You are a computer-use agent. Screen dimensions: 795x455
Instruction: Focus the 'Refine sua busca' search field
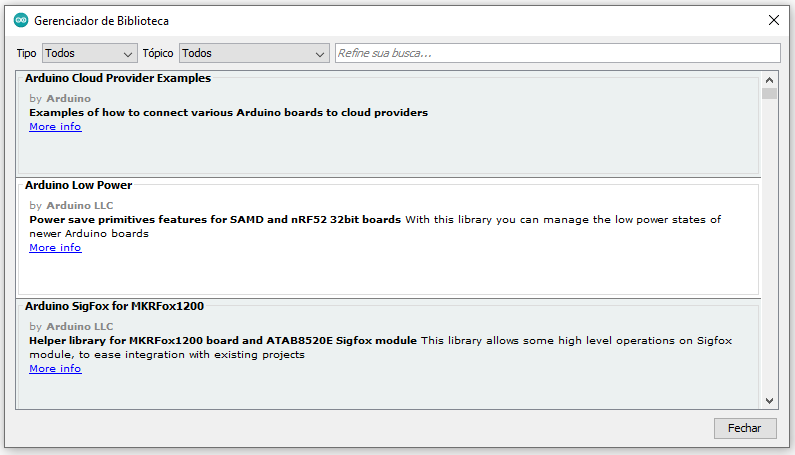(556, 53)
